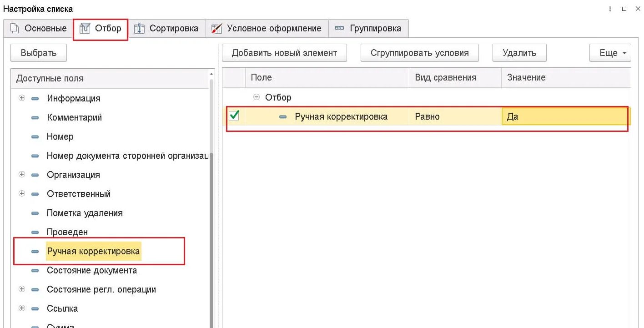Image resolution: width=644 pixels, height=328 pixels.
Task: Click the Доступные поля header
Action: pyautogui.click(x=109, y=78)
